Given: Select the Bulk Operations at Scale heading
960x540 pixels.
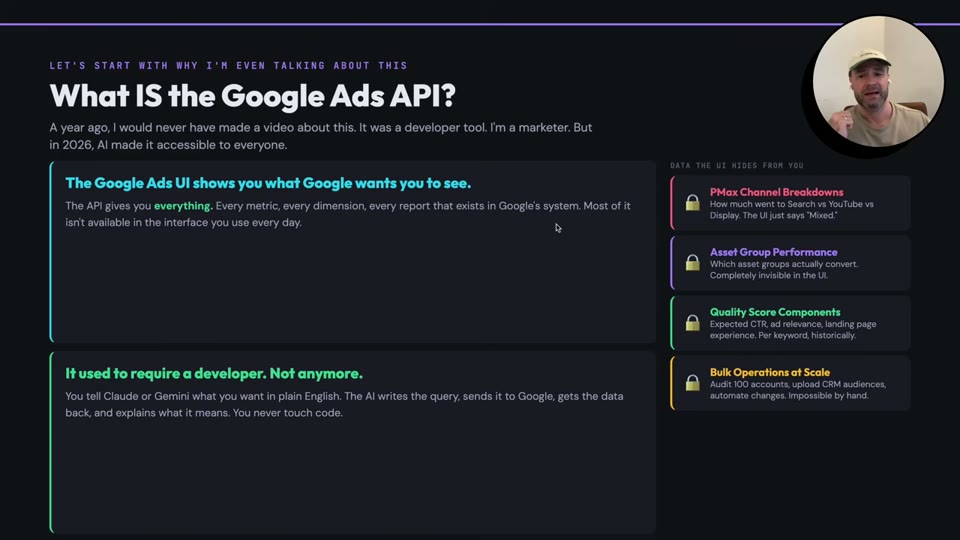Looking at the screenshot, I should pos(770,372).
